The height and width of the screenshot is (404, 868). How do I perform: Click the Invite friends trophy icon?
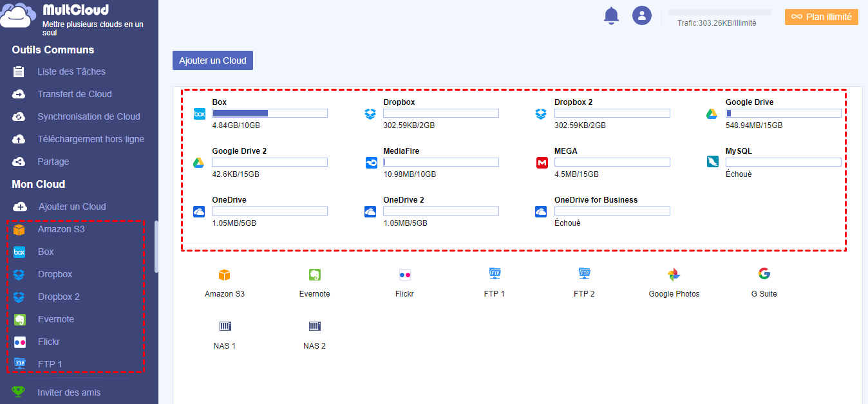tap(19, 392)
